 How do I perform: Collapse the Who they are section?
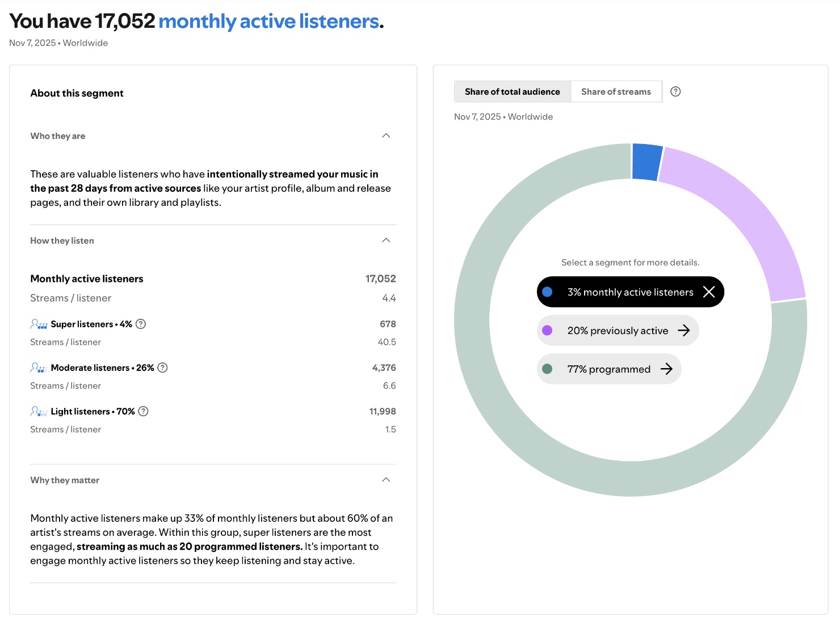pyautogui.click(x=386, y=136)
